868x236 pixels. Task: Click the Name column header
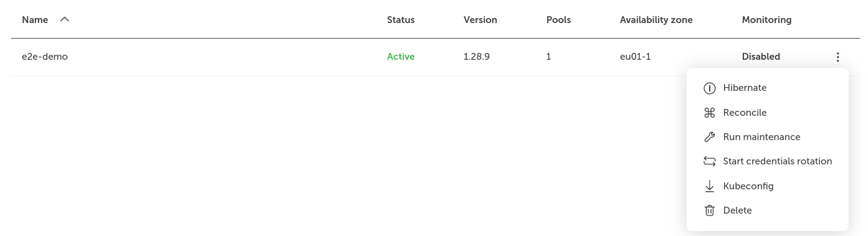35,20
